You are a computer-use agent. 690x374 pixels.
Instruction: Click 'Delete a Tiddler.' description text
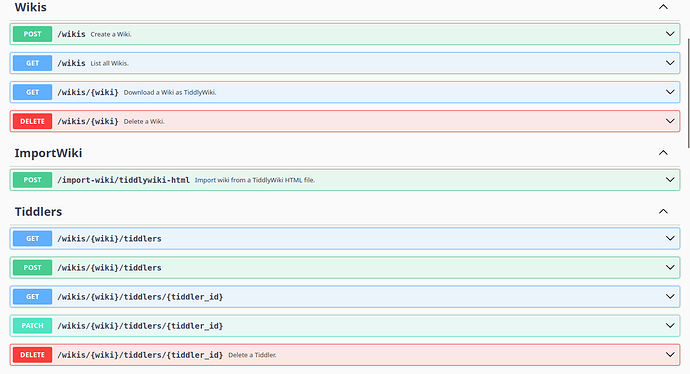tap(252, 355)
